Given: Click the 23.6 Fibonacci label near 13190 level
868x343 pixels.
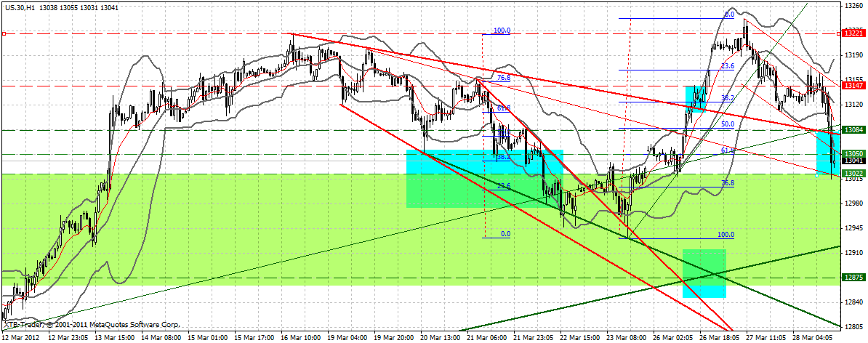Looking at the screenshot, I should click(x=728, y=66).
